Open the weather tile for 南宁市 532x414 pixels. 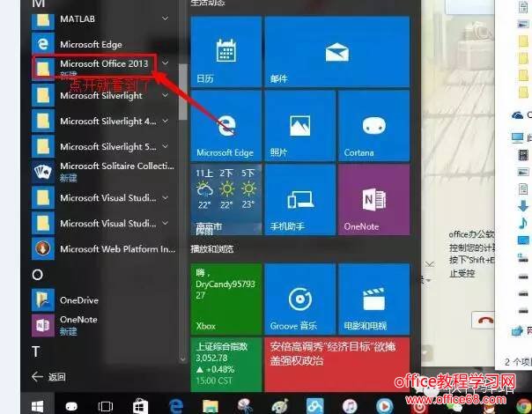tap(226, 200)
